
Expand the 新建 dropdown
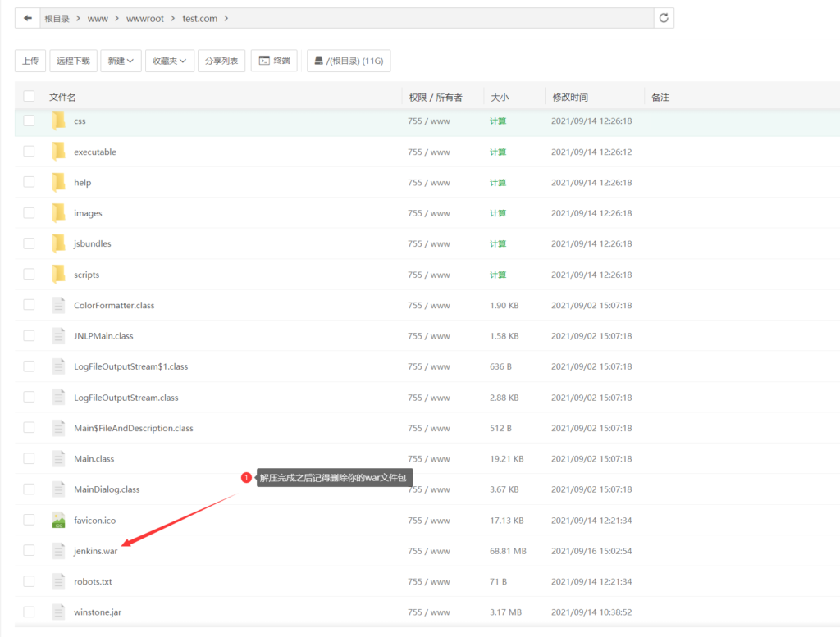coord(121,61)
